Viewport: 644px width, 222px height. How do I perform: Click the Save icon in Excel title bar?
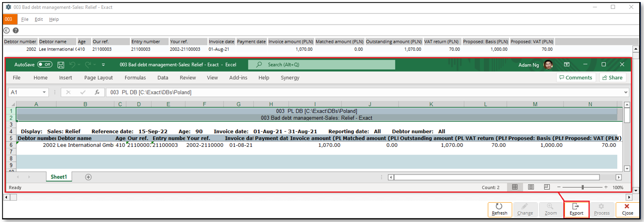pos(61,65)
